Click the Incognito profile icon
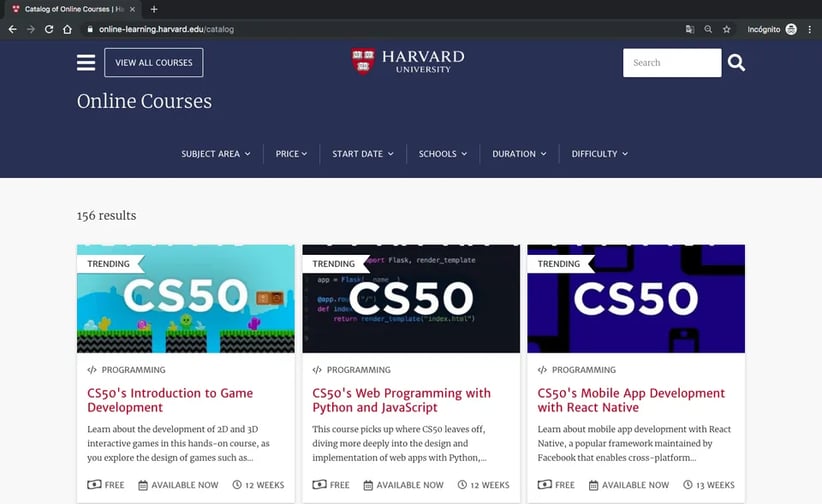 [791, 29]
